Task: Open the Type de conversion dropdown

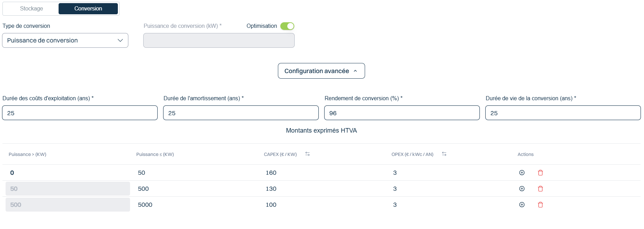Action: pos(65,40)
